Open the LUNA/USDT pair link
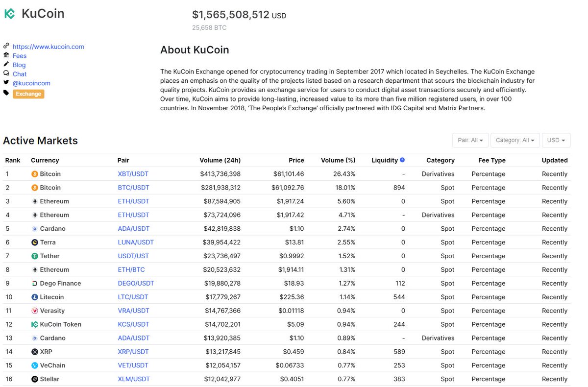Viewport: 588px width, 387px height. point(136,242)
